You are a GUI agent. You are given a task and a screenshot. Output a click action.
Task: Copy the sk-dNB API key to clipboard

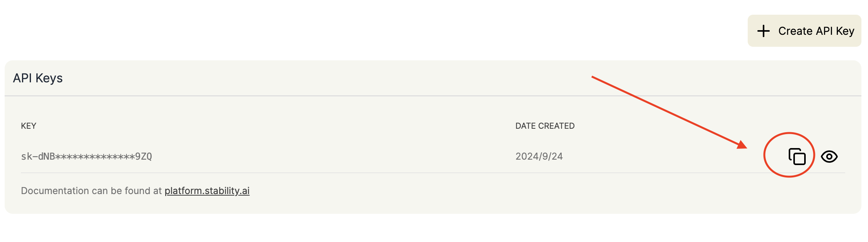point(797,156)
